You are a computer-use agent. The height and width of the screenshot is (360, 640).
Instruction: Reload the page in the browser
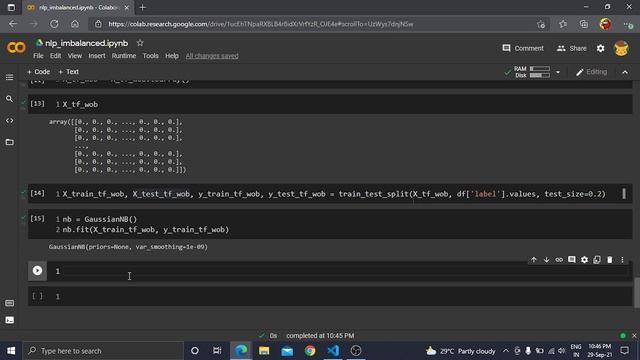pos(54,24)
